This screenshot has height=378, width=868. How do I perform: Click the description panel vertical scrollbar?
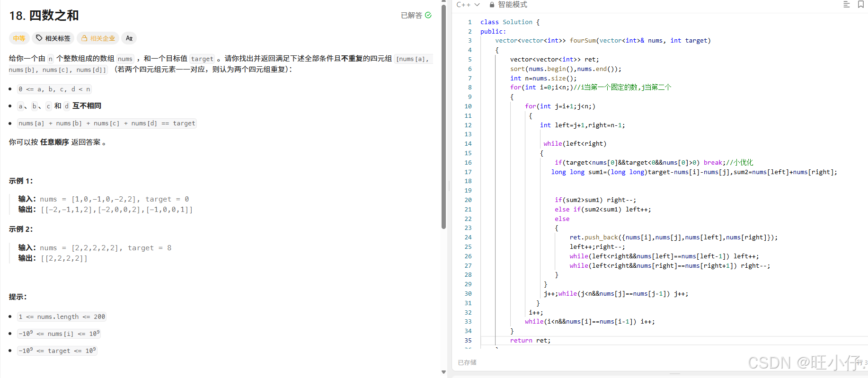[x=443, y=117]
